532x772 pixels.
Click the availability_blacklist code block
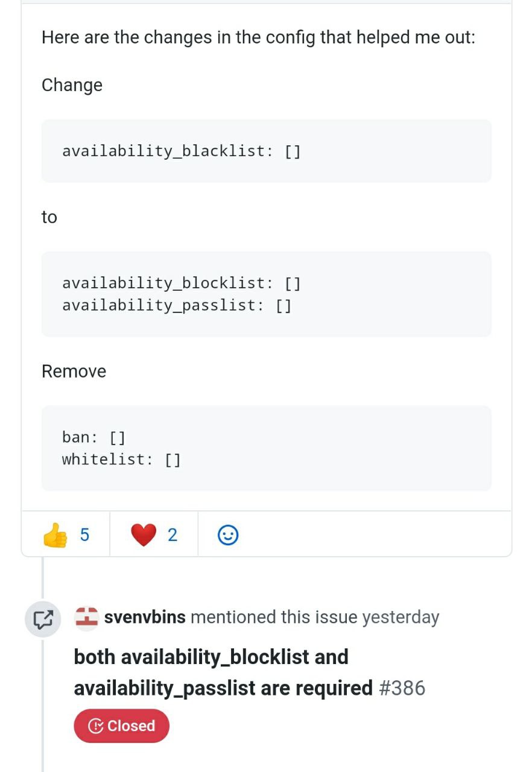point(267,151)
